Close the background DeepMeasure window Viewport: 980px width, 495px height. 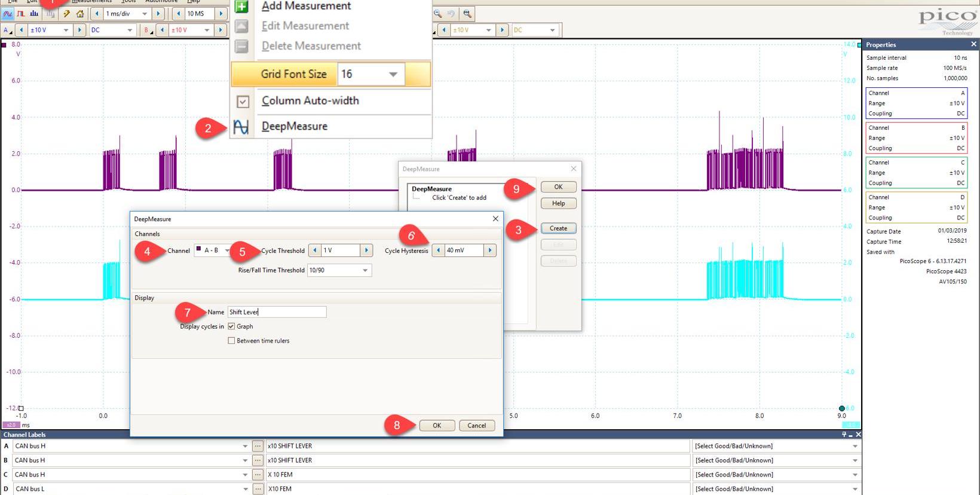(x=573, y=169)
